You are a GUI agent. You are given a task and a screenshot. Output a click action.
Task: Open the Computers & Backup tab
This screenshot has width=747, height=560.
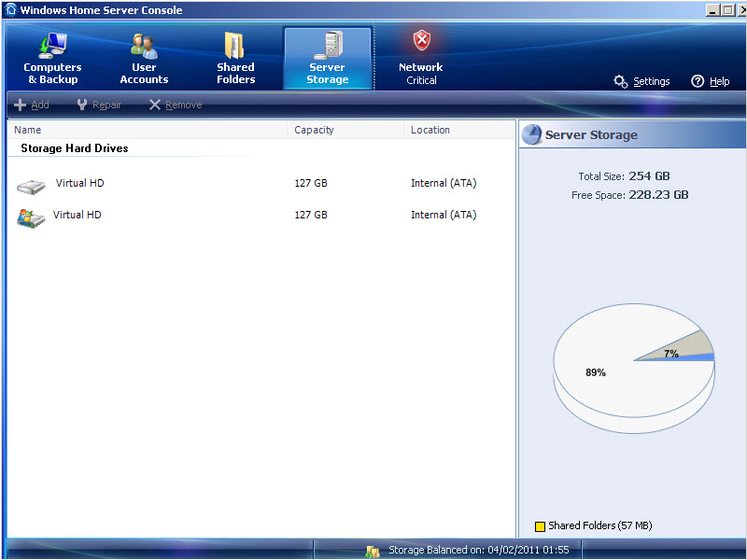(x=52, y=58)
